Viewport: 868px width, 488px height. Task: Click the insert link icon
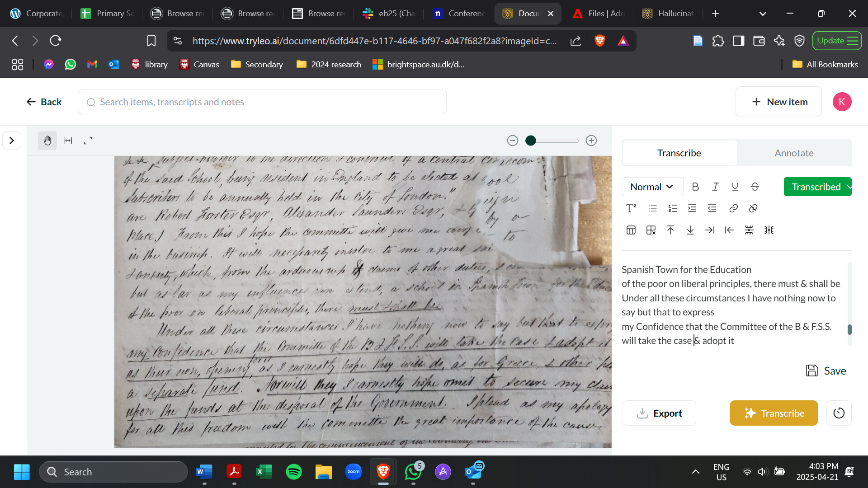point(733,208)
